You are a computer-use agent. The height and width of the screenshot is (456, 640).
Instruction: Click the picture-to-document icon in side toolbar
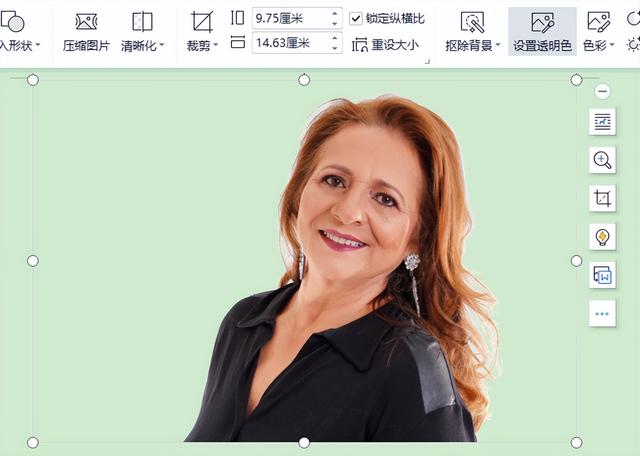[602, 275]
